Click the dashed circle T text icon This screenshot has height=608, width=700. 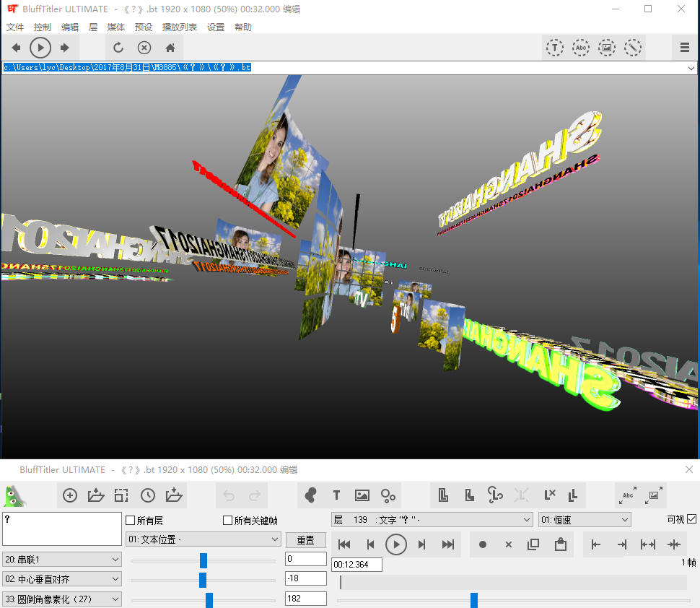coord(554,48)
